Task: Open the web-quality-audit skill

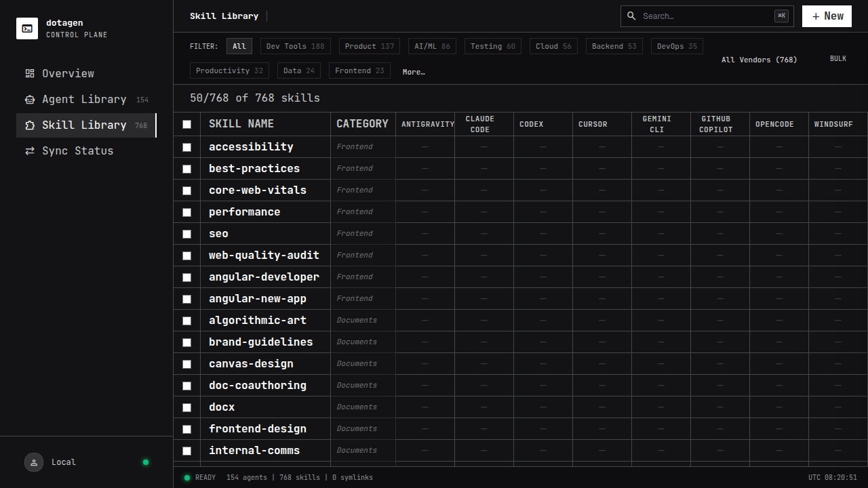Action: 264,256
